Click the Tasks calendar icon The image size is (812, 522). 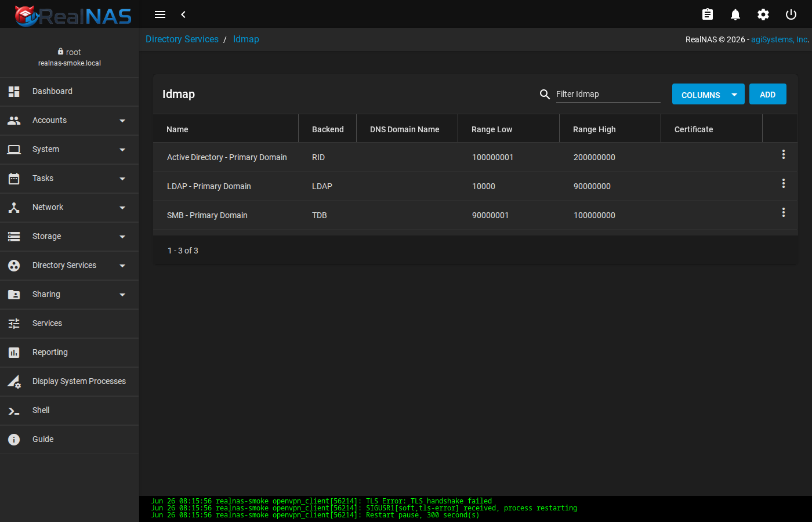coord(14,178)
